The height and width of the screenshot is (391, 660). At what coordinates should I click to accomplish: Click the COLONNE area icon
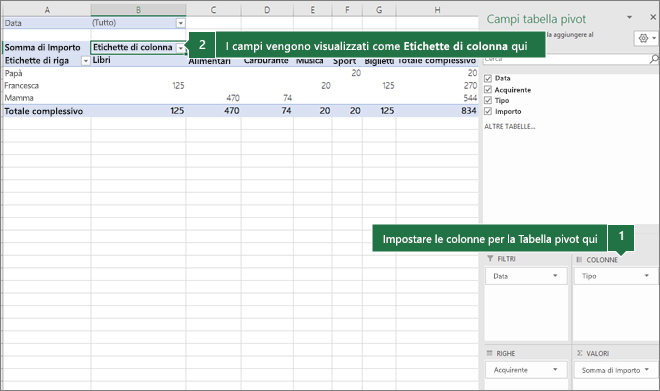coord(579,260)
